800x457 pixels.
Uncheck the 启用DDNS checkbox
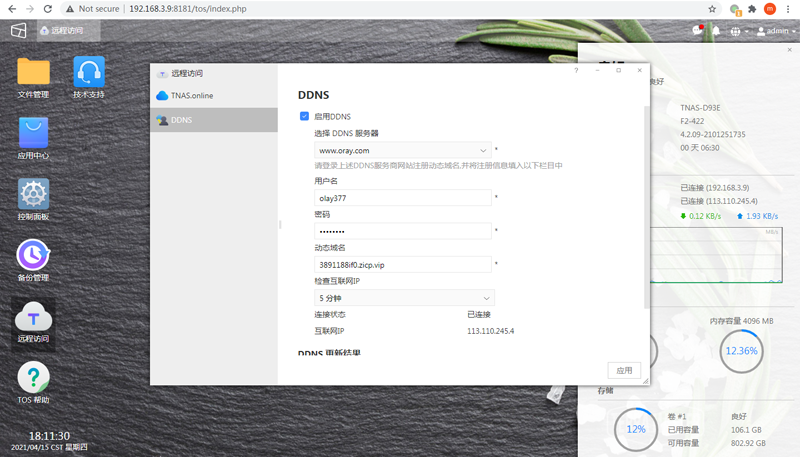(305, 116)
